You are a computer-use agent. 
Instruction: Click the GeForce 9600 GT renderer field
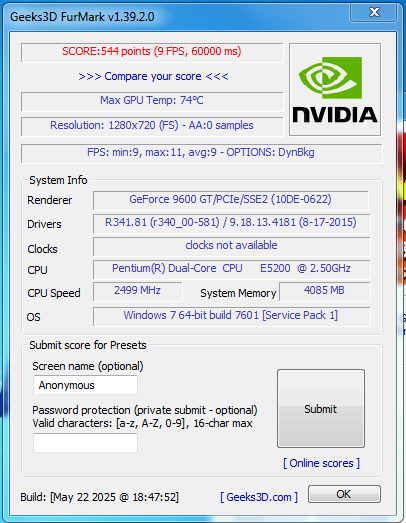pos(231,200)
